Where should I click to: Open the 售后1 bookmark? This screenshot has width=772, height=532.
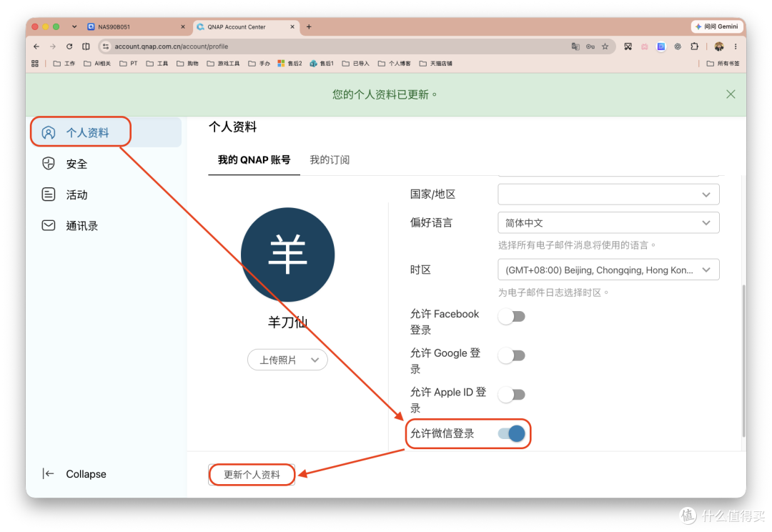click(322, 64)
